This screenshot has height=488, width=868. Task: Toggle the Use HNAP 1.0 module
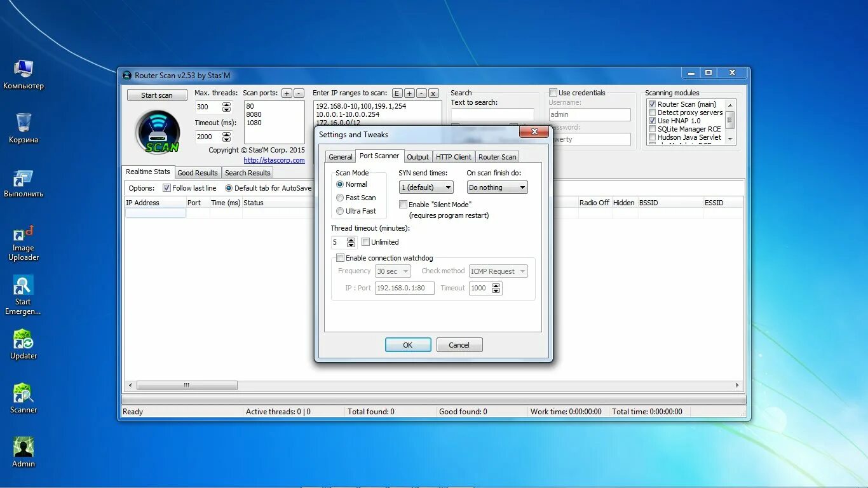coord(652,121)
